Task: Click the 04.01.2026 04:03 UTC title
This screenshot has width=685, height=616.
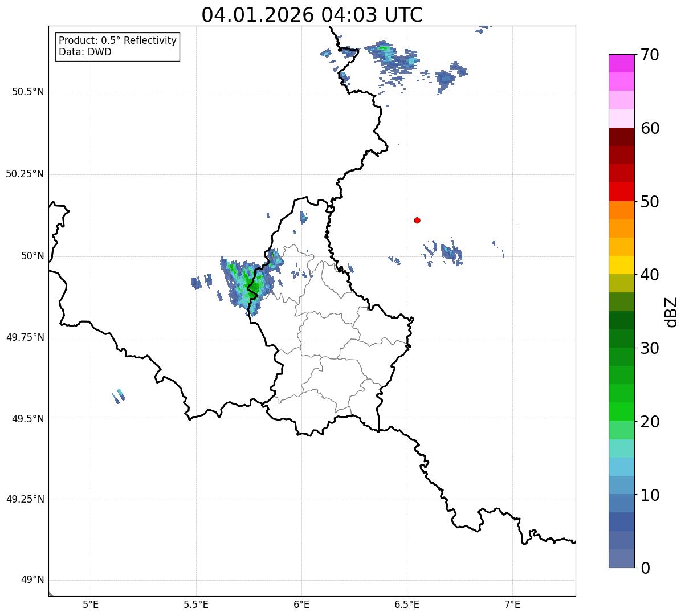Action: coord(312,14)
